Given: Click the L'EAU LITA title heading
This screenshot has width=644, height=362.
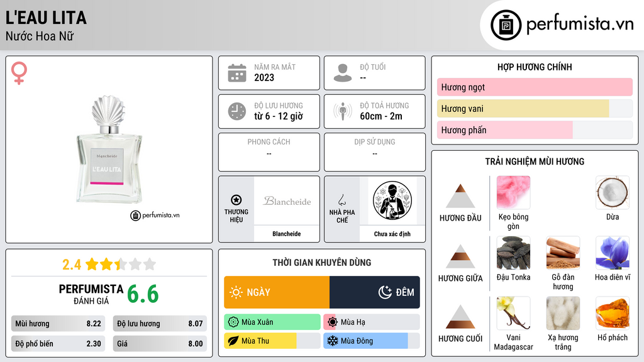Looking at the screenshot, I should coord(46,18).
